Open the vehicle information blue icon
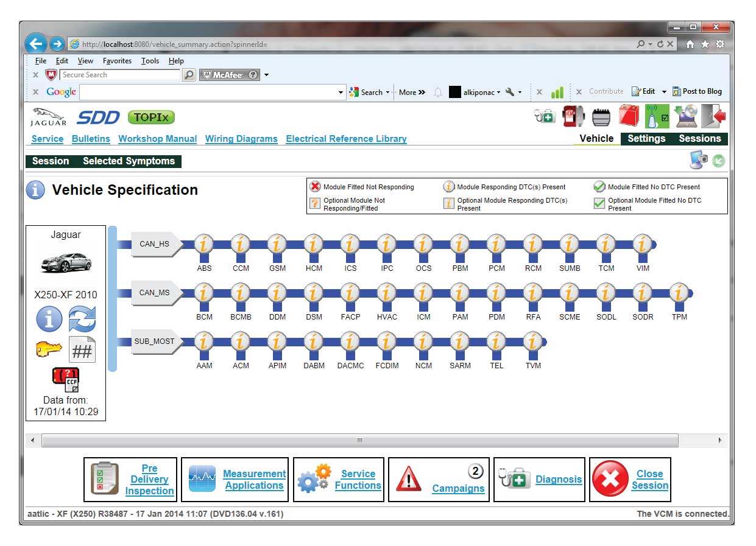Viewport: 756px width, 546px height. click(x=49, y=319)
